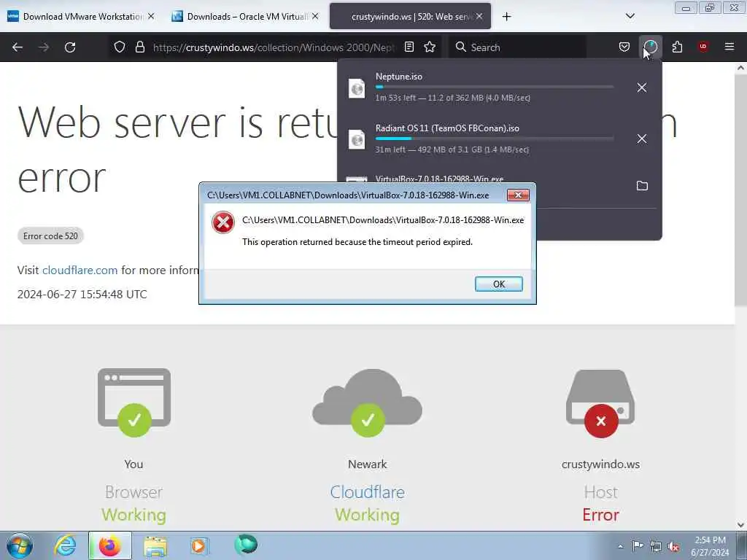Follow the cloudflare.com link
This screenshot has height=560, width=747.
[x=80, y=270]
